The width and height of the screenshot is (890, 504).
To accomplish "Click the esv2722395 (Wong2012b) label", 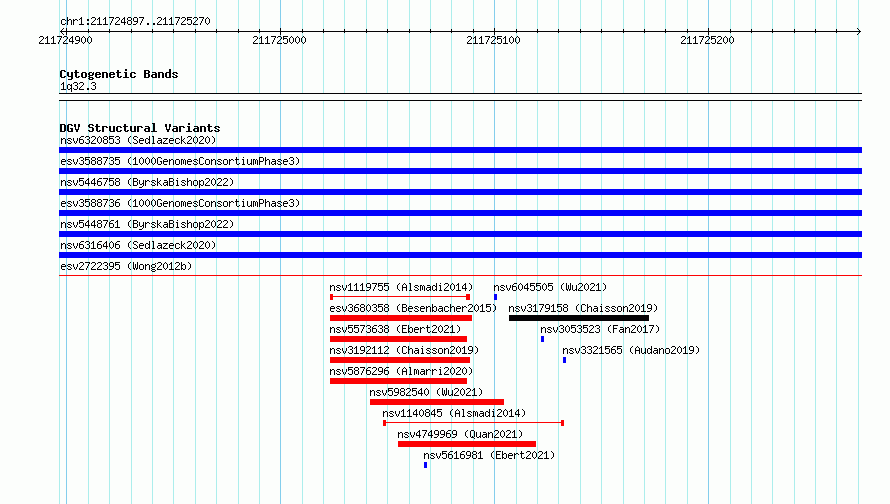I will 126,266.
